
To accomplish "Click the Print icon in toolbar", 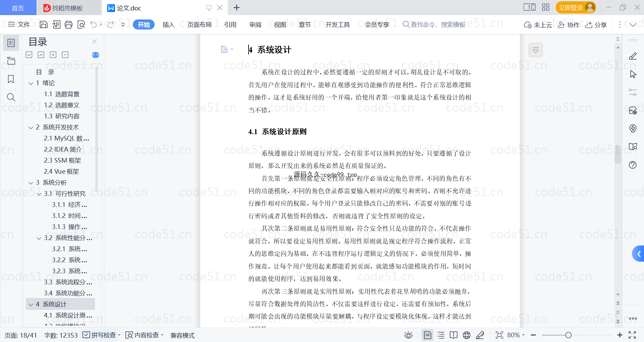I will pos(68,24).
